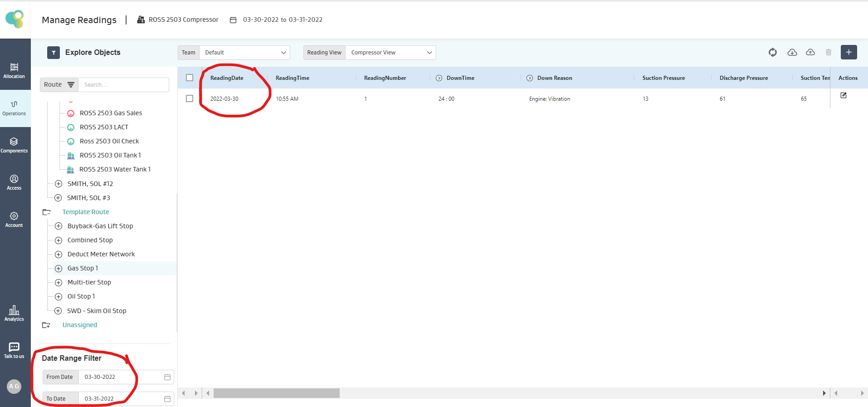The image size is (868, 407).
Task: Click the cloud upload icon
Action: click(x=810, y=53)
